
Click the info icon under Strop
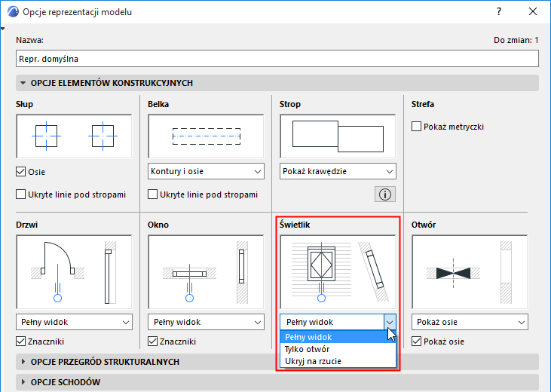(385, 194)
